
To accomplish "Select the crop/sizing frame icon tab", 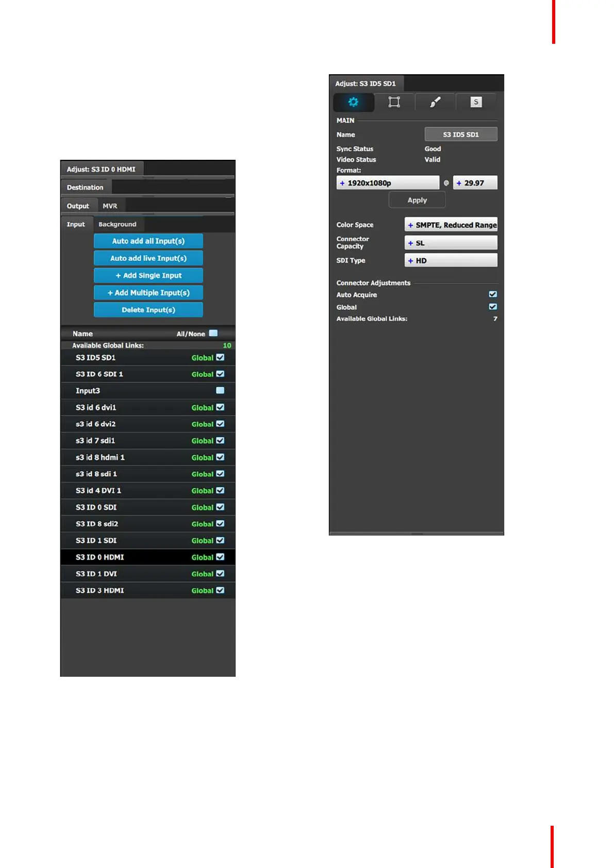I will (x=394, y=102).
